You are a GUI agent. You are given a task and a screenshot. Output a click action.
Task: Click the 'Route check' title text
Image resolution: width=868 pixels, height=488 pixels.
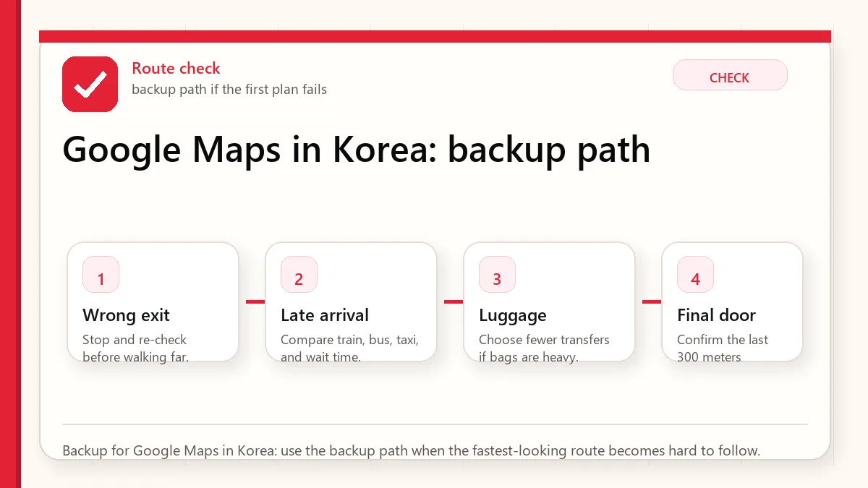click(x=176, y=69)
